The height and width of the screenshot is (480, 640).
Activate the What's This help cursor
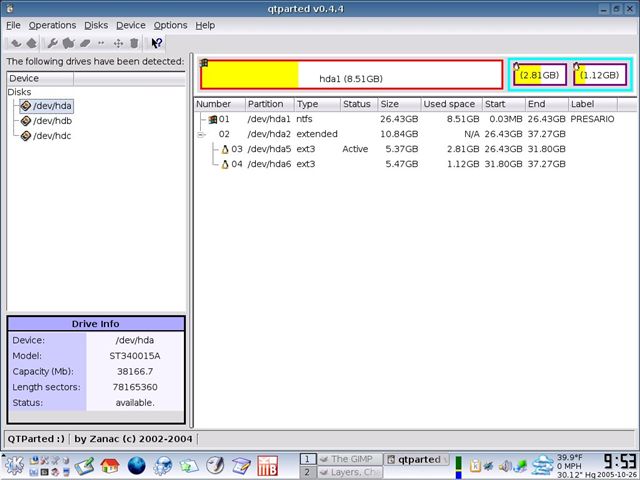157,43
